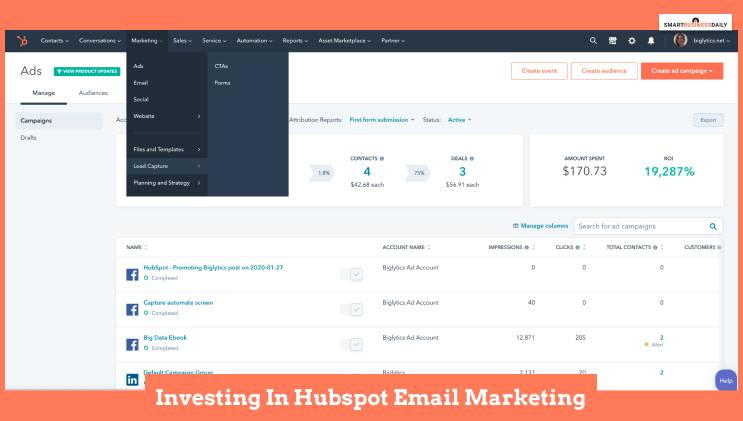Image resolution: width=743 pixels, height=421 pixels.
Task: Select Social in the Marketing menu
Action: pyautogui.click(x=141, y=99)
